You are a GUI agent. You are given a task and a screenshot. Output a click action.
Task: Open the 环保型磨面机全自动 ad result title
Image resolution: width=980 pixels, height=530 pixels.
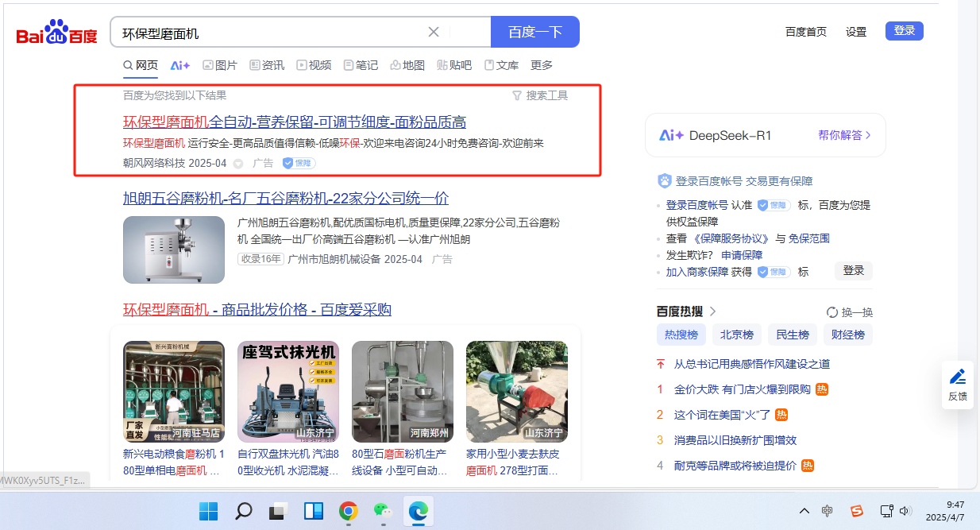pyautogui.click(x=295, y=122)
